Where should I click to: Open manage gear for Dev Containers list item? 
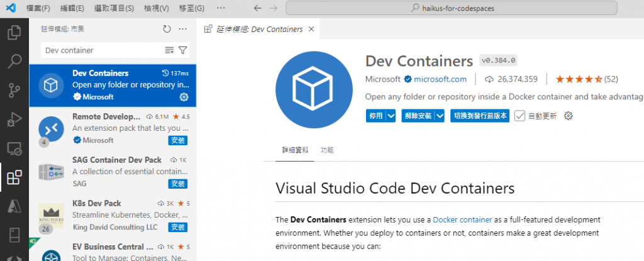click(x=184, y=97)
